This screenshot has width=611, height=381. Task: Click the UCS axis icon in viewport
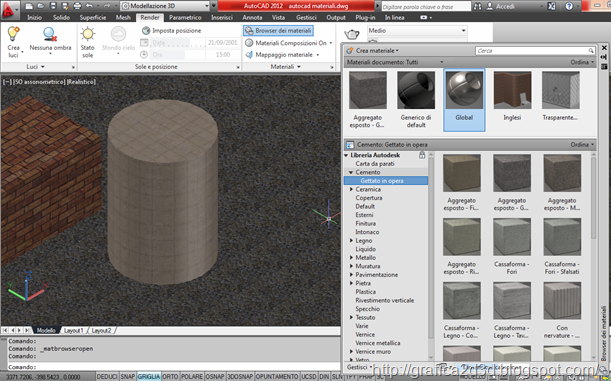pos(26,287)
